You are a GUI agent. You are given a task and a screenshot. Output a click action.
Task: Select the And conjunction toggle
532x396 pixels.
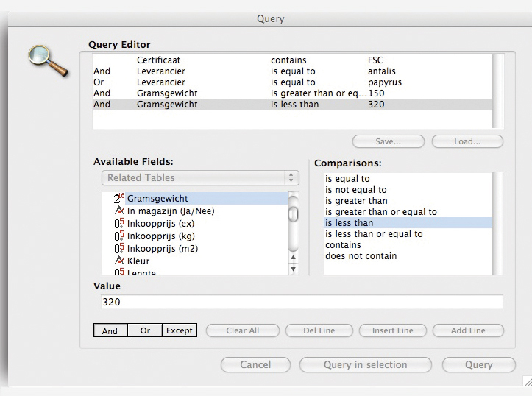110,330
